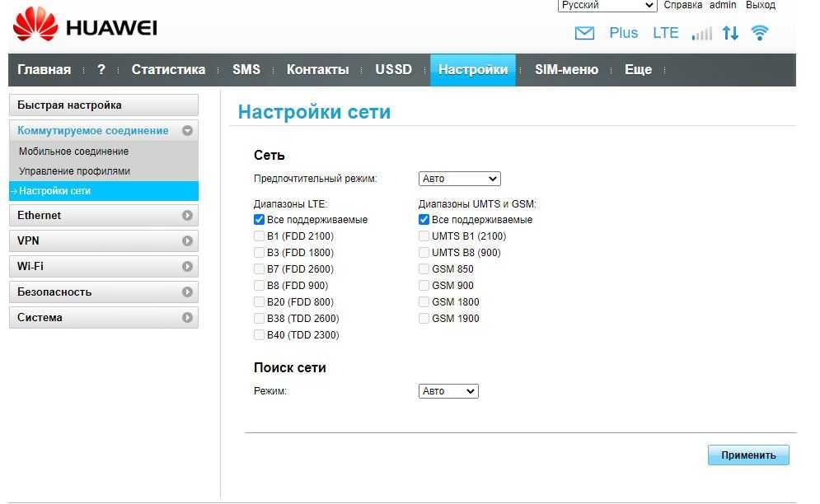Collapse Коммутируемое соединение arrow icon
The width and height of the screenshot is (820, 504).
click(x=187, y=131)
